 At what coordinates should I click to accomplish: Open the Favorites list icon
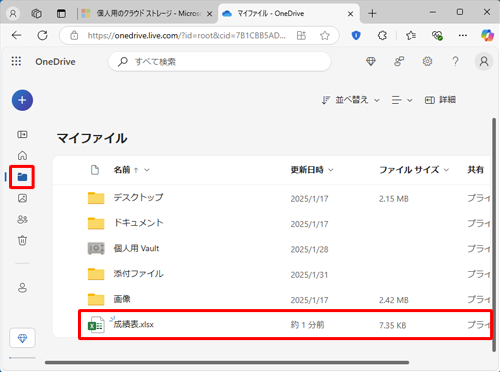411,35
